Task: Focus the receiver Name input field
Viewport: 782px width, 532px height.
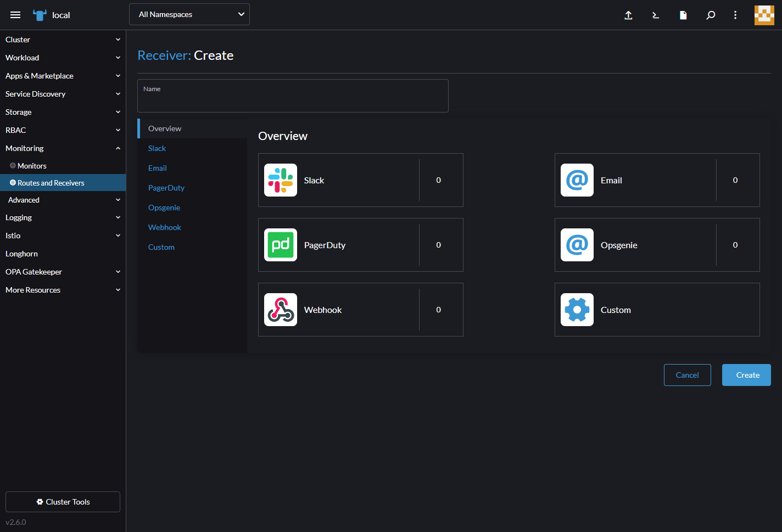Action: point(293,96)
